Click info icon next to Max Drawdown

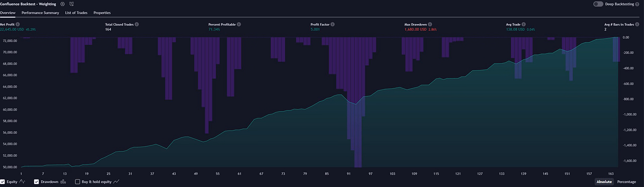pos(430,24)
